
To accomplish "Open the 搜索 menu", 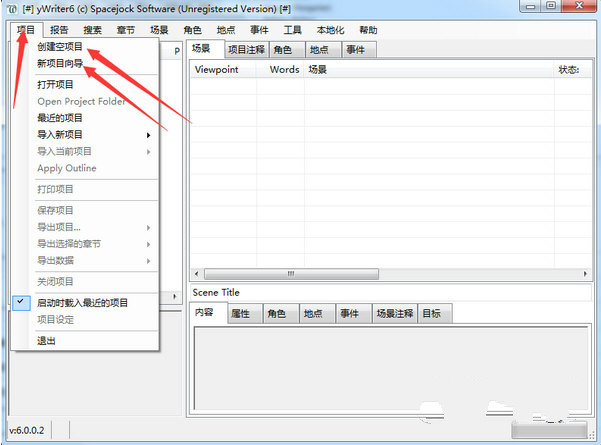I will tap(92, 30).
